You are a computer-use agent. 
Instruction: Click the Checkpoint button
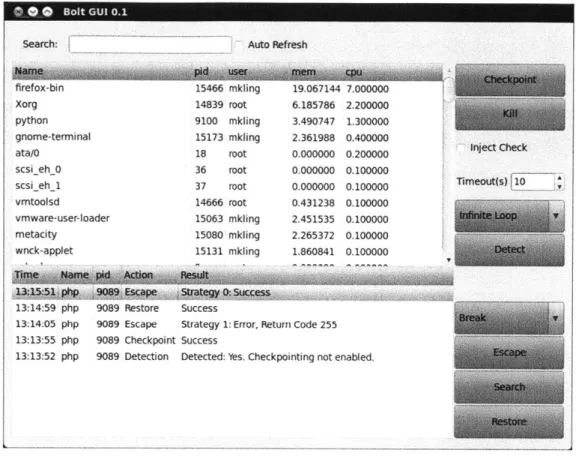[510, 80]
